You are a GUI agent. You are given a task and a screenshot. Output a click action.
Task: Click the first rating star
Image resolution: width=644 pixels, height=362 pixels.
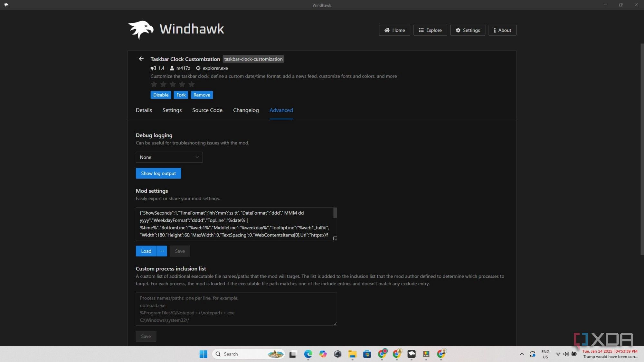pyautogui.click(x=154, y=84)
